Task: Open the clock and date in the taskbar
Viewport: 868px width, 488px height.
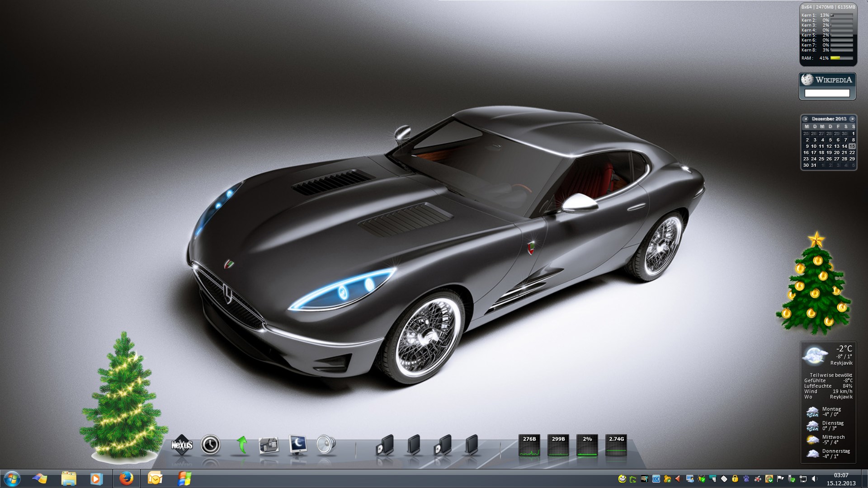Action: [841, 479]
